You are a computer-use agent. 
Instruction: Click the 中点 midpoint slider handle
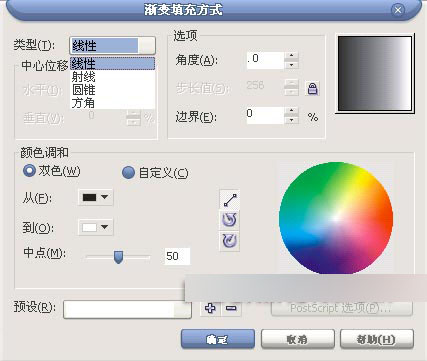118,257
